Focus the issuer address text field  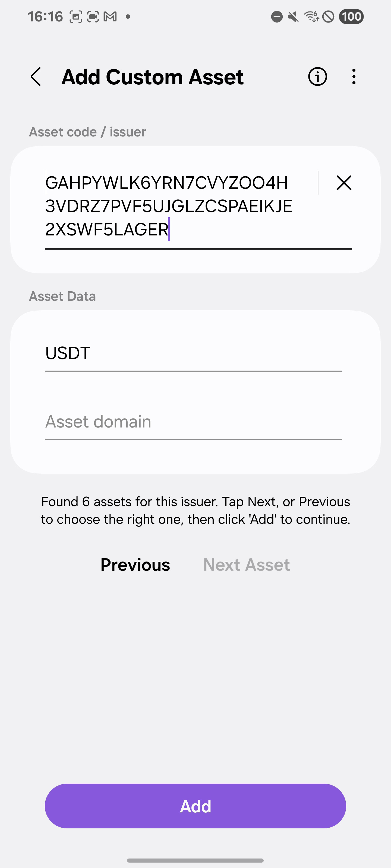click(x=175, y=206)
